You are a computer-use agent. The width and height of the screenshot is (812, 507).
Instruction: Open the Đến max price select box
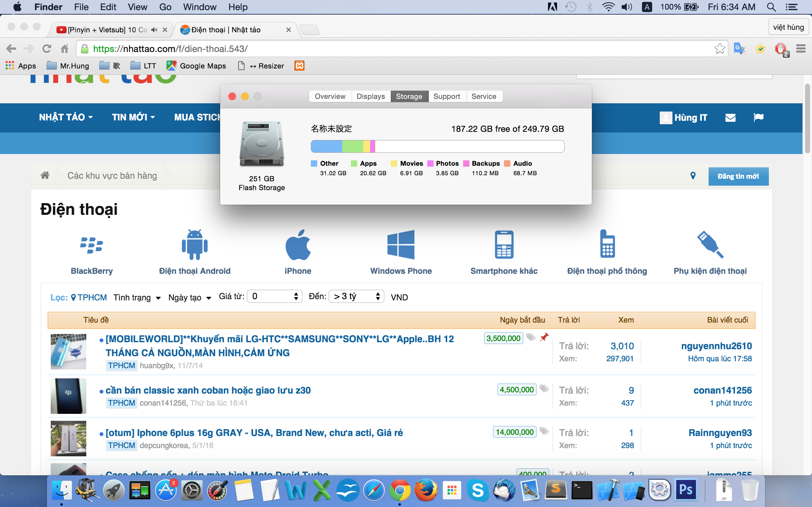356,296
